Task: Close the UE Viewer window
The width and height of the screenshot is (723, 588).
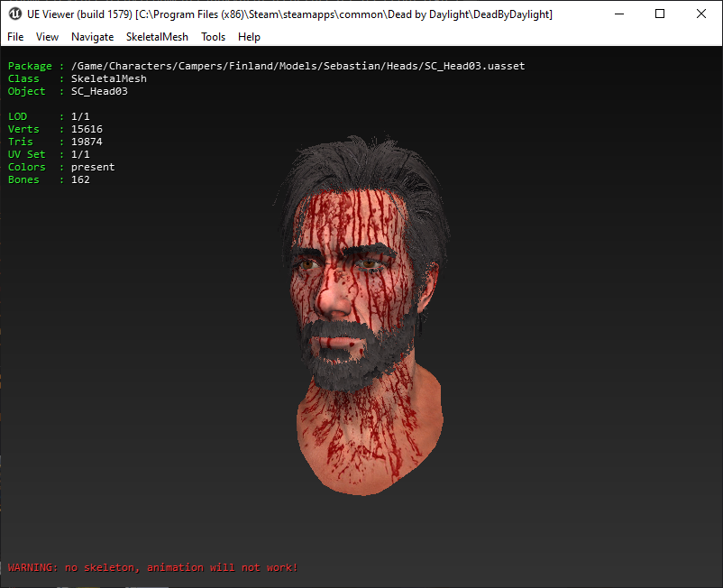Action: click(x=700, y=14)
